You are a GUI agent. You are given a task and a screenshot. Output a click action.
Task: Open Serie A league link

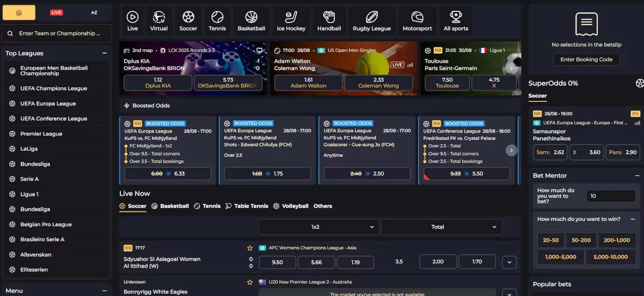tap(30, 179)
